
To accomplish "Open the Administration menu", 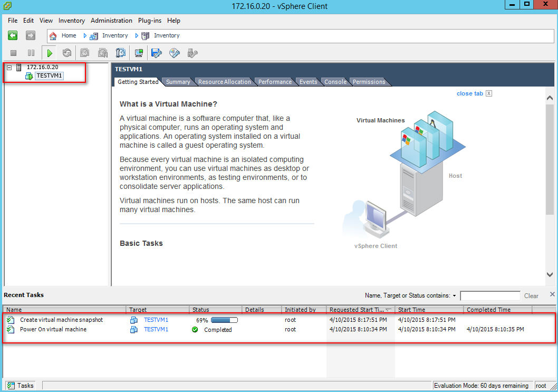I will 111,21.
